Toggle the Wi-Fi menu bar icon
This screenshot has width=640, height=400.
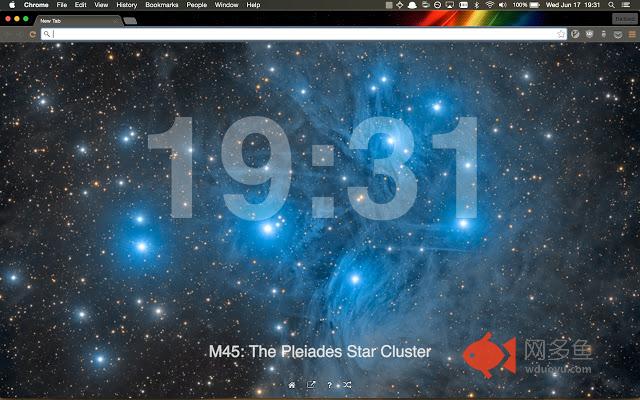coord(488,5)
